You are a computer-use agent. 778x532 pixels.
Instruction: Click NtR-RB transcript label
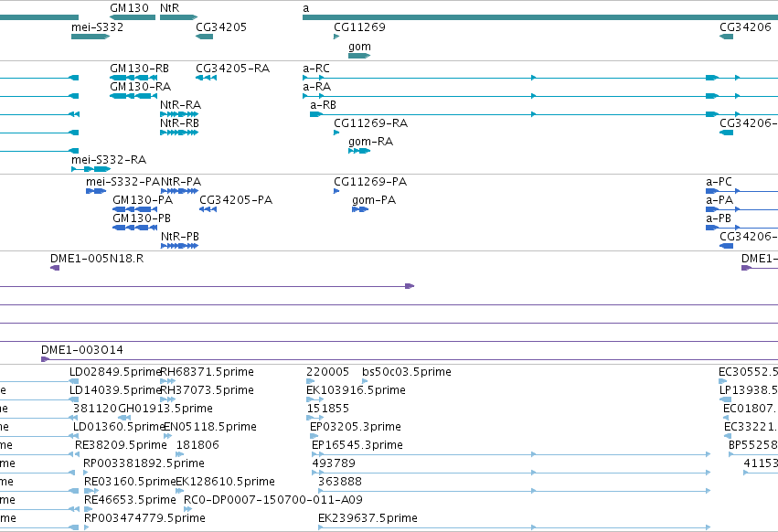[x=179, y=123]
